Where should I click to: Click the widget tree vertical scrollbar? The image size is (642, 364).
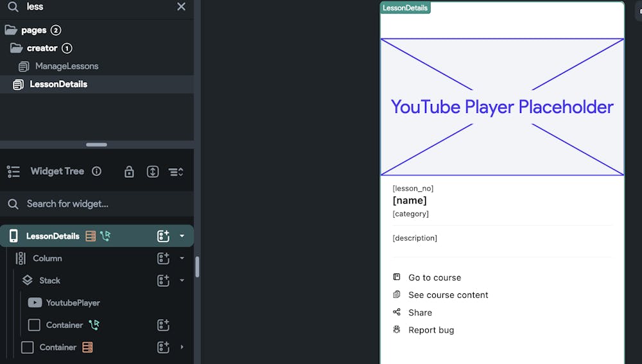click(197, 267)
